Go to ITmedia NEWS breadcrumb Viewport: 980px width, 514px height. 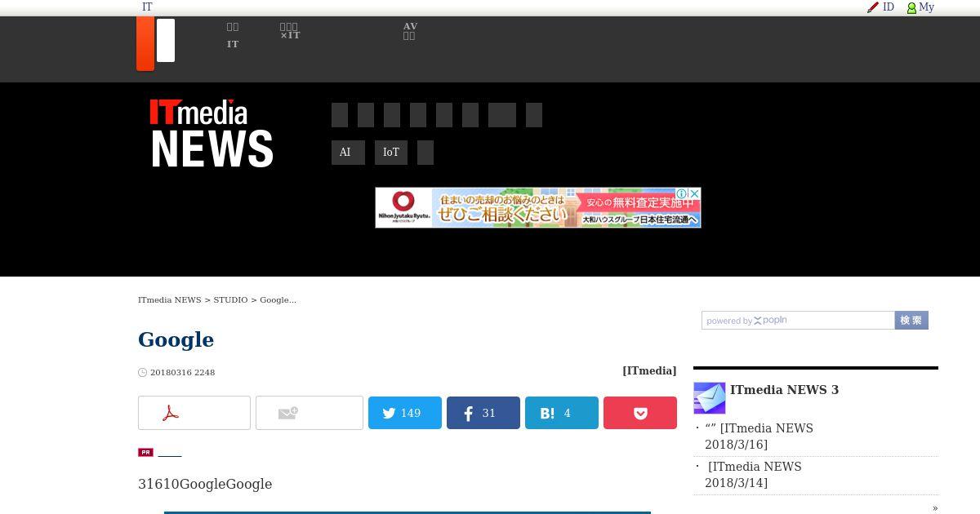click(x=170, y=300)
